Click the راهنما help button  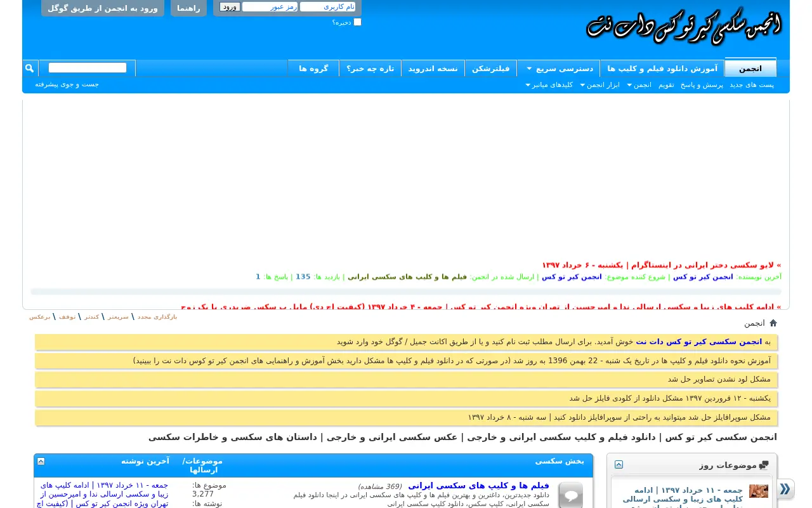(x=188, y=8)
